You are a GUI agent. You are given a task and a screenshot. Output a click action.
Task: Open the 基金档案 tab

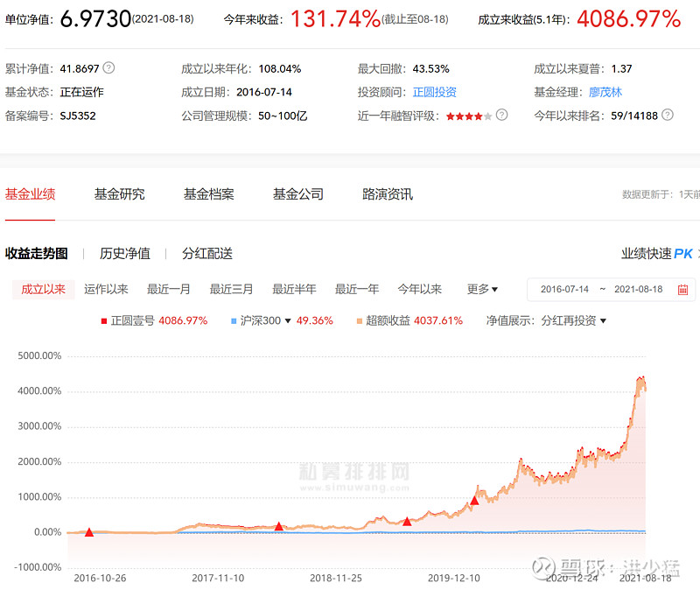point(209,194)
